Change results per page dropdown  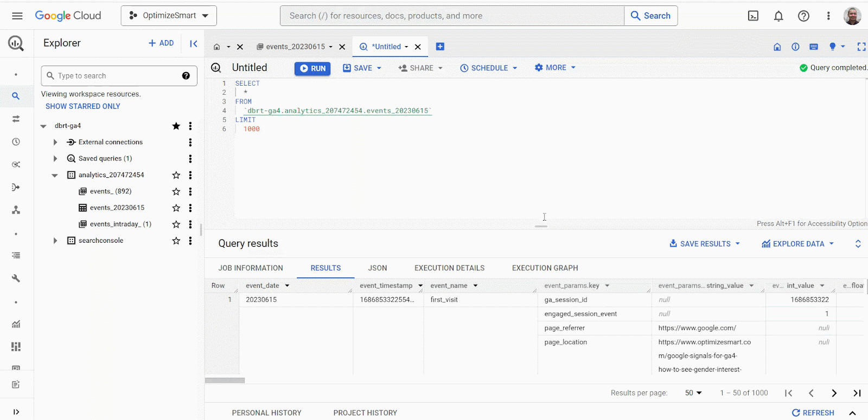pyautogui.click(x=693, y=393)
